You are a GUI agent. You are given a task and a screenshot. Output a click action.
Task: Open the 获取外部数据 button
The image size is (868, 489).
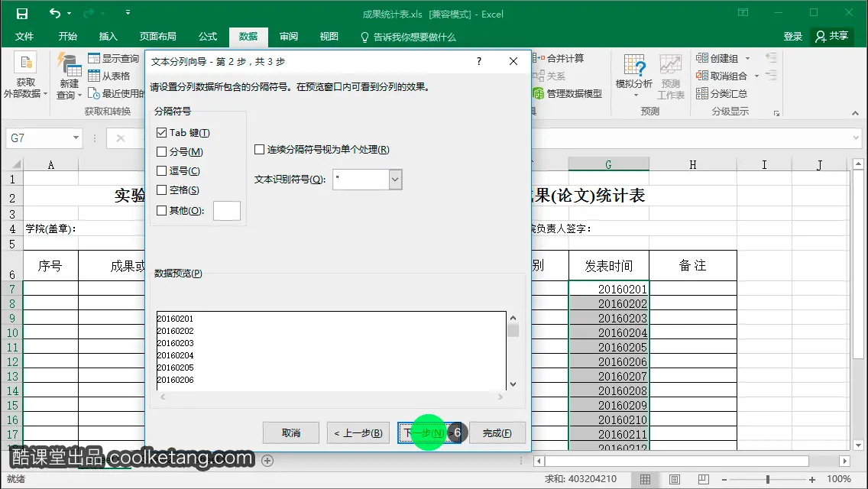click(25, 76)
